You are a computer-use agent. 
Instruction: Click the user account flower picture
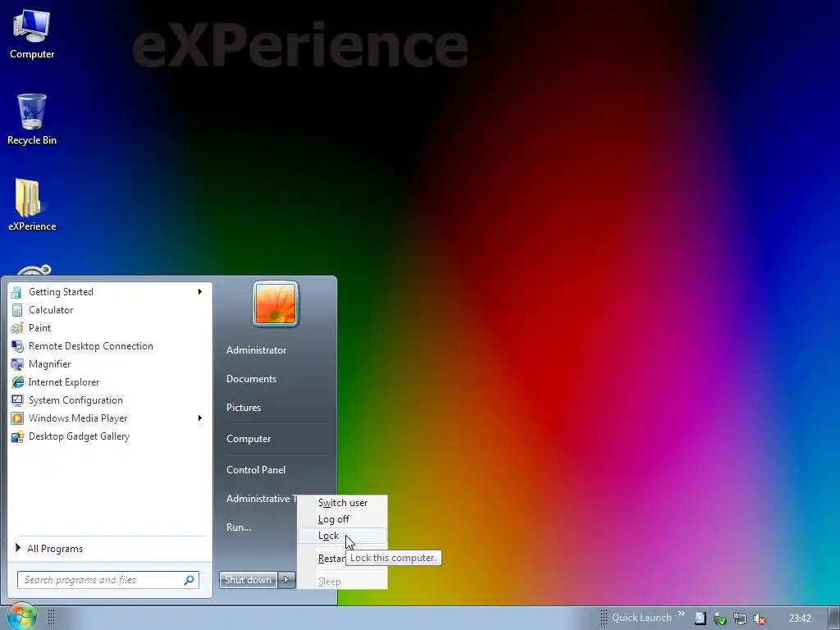tap(276, 304)
